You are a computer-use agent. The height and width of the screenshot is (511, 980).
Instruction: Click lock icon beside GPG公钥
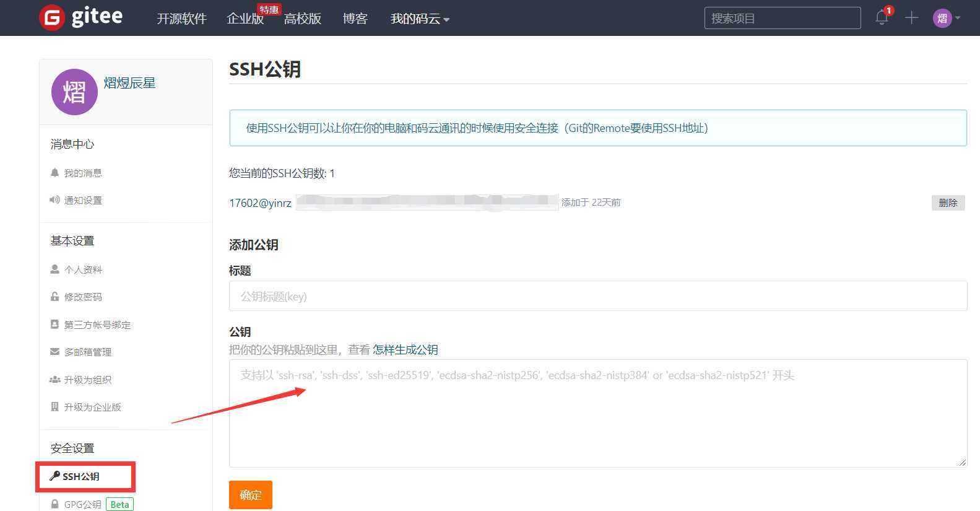point(54,504)
